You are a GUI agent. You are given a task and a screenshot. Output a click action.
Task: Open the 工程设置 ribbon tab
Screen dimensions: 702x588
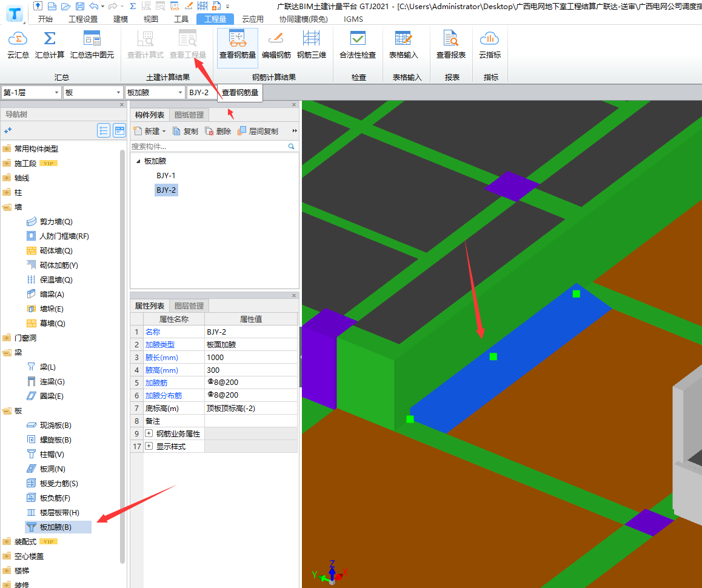tap(83, 19)
